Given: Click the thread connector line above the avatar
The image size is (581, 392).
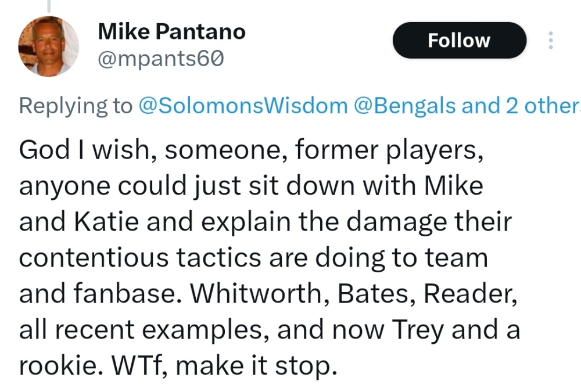Looking at the screenshot, I should tap(49, 6).
